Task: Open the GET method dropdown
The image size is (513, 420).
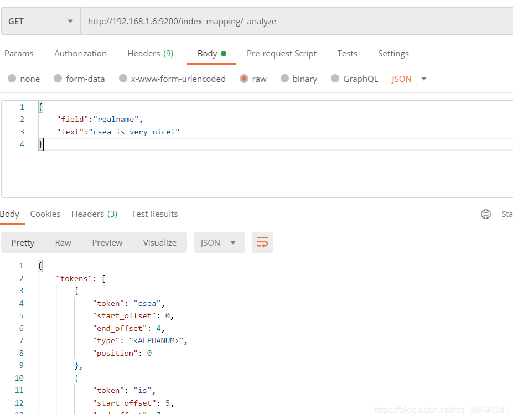Action: [x=40, y=22]
